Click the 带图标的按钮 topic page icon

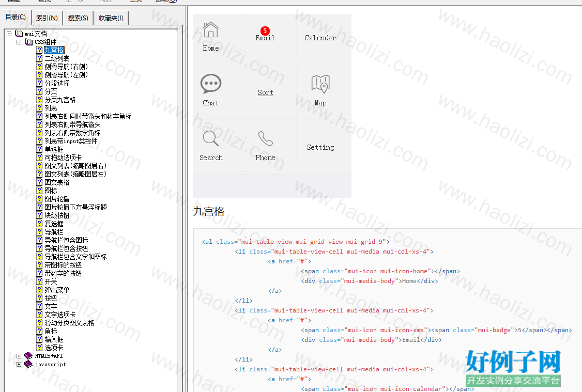pos(39,265)
